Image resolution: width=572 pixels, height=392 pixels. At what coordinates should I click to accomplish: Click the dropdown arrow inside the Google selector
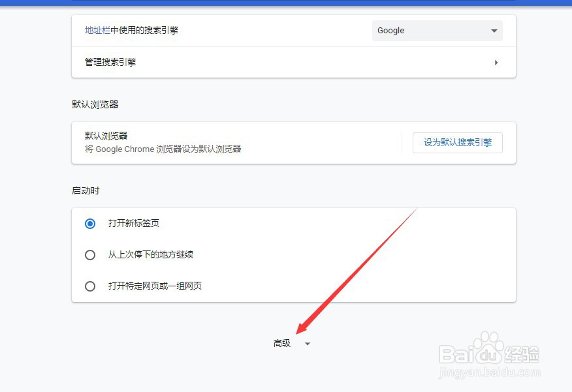point(493,30)
